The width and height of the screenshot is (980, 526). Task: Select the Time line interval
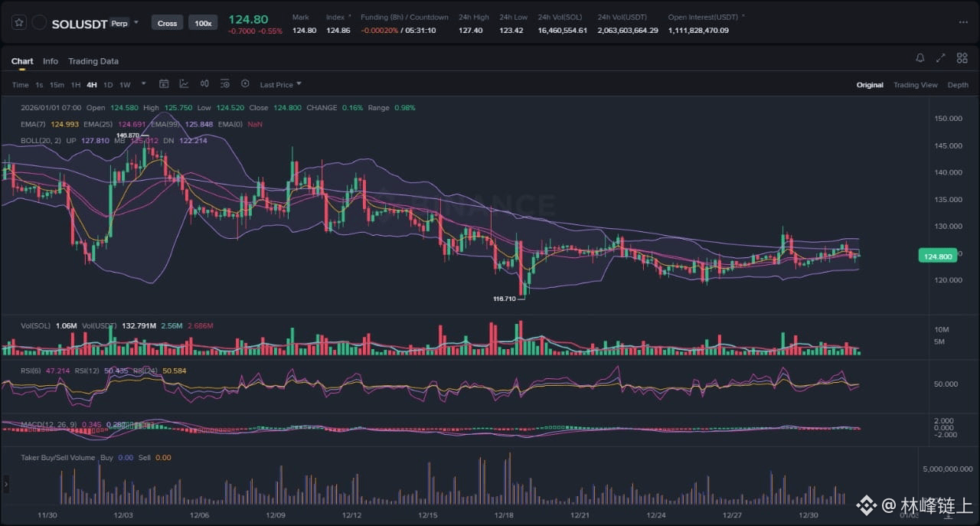click(21, 85)
